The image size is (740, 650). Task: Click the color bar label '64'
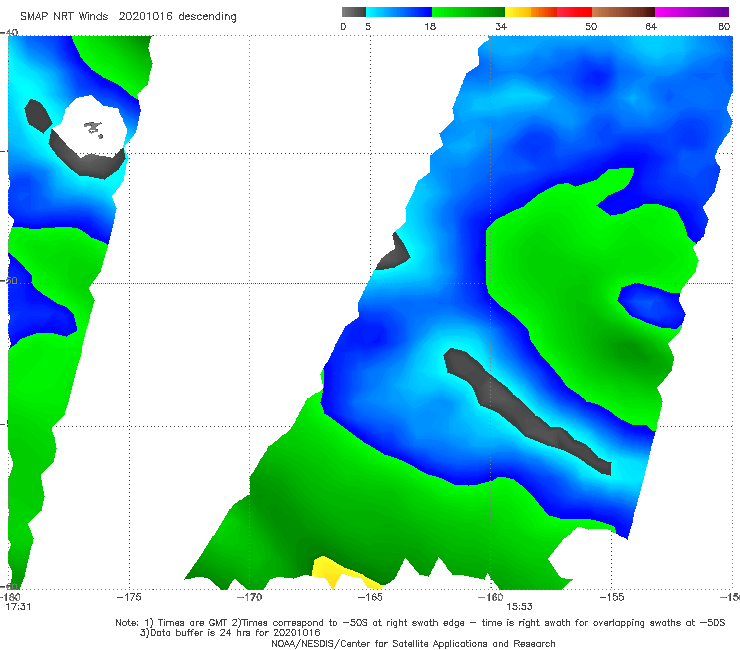[651, 26]
